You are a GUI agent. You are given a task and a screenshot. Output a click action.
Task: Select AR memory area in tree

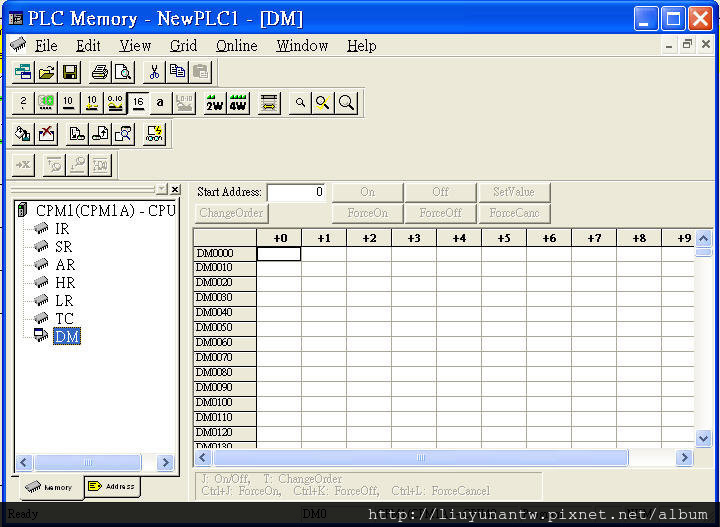(x=65, y=264)
